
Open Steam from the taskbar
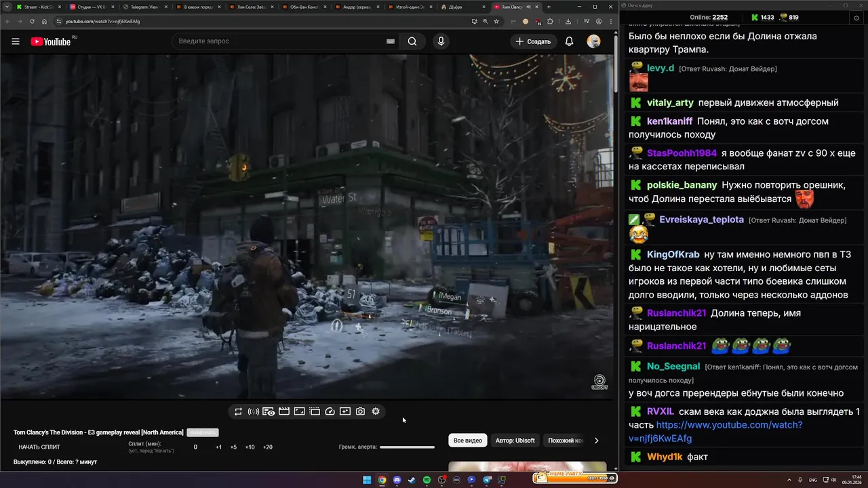click(x=412, y=480)
